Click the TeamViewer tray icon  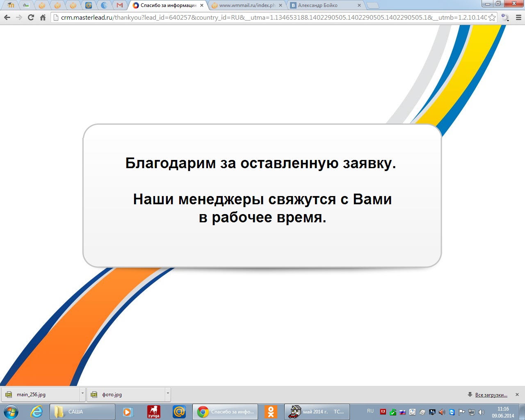[x=452, y=412]
